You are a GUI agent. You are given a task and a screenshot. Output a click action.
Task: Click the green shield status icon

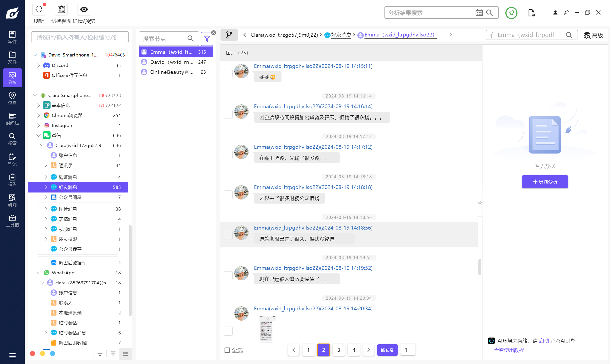(511, 13)
